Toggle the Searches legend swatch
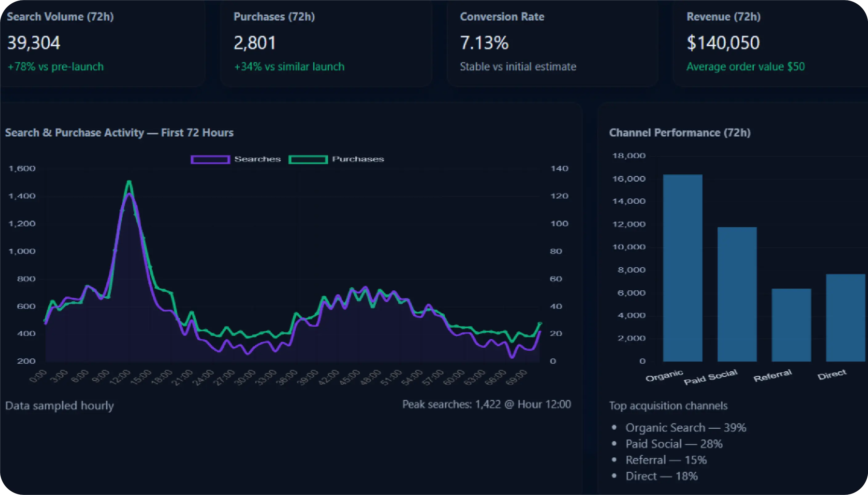The height and width of the screenshot is (495, 868). click(210, 159)
